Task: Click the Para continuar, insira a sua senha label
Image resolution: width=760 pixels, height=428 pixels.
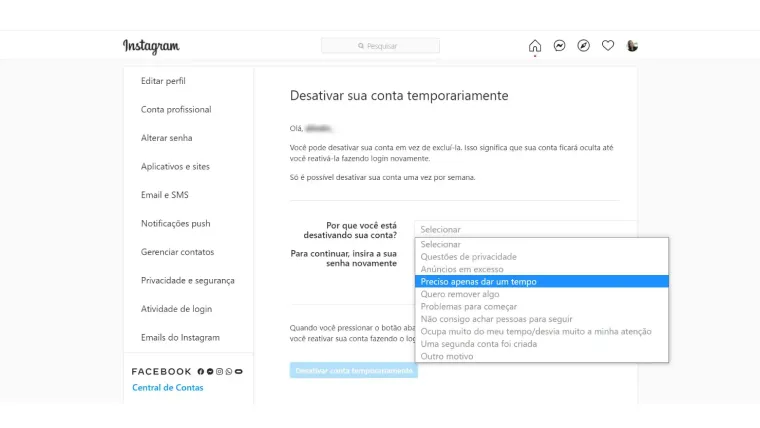Action: (344, 258)
